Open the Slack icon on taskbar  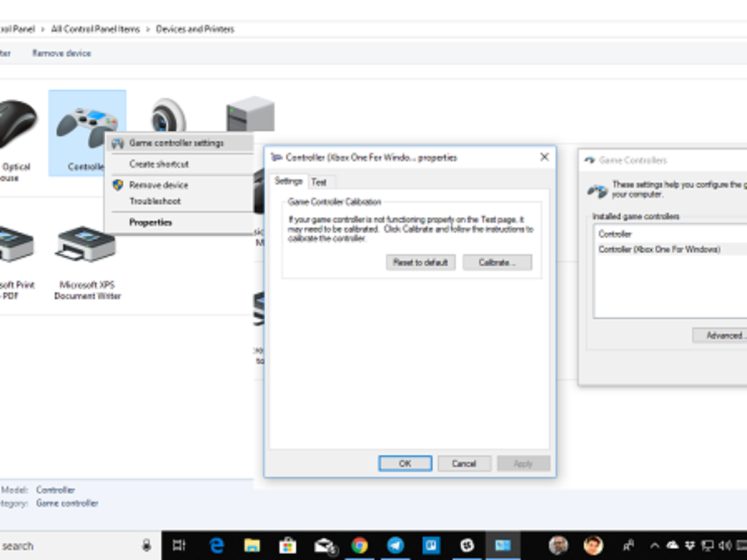467,546
